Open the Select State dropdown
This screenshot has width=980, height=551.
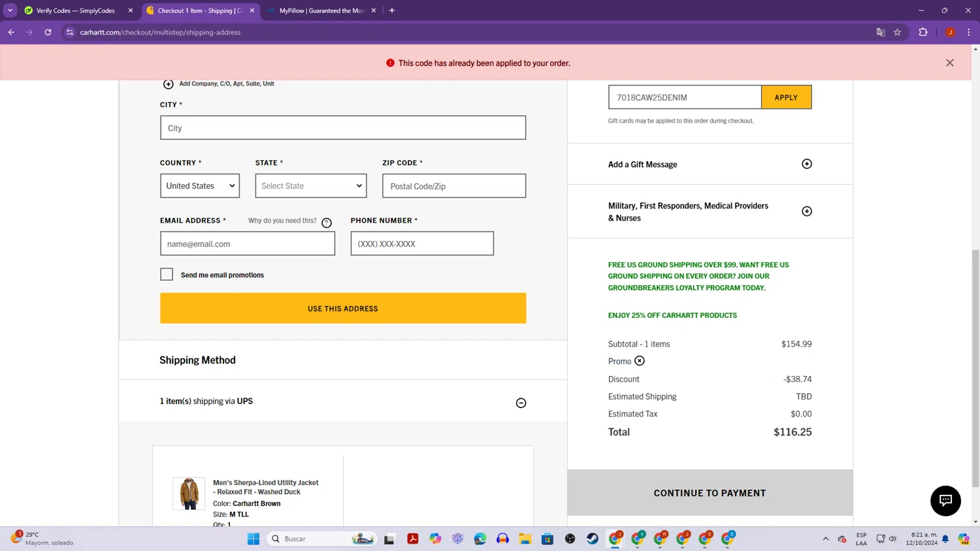tap(311, 185)
